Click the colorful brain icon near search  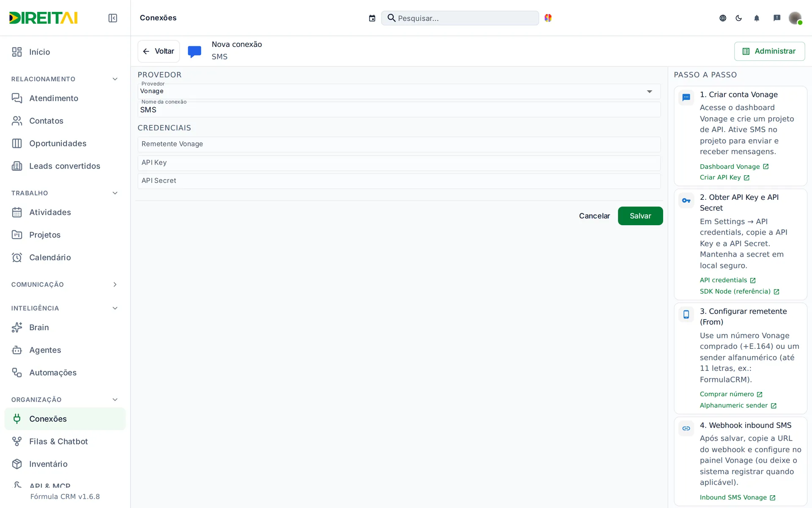coord(548,18)
